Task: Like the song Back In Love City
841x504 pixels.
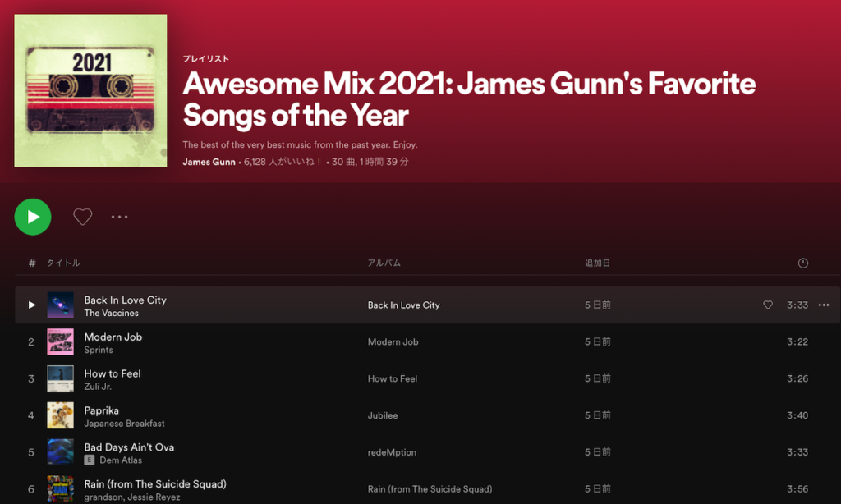Action: pos(768,305)
